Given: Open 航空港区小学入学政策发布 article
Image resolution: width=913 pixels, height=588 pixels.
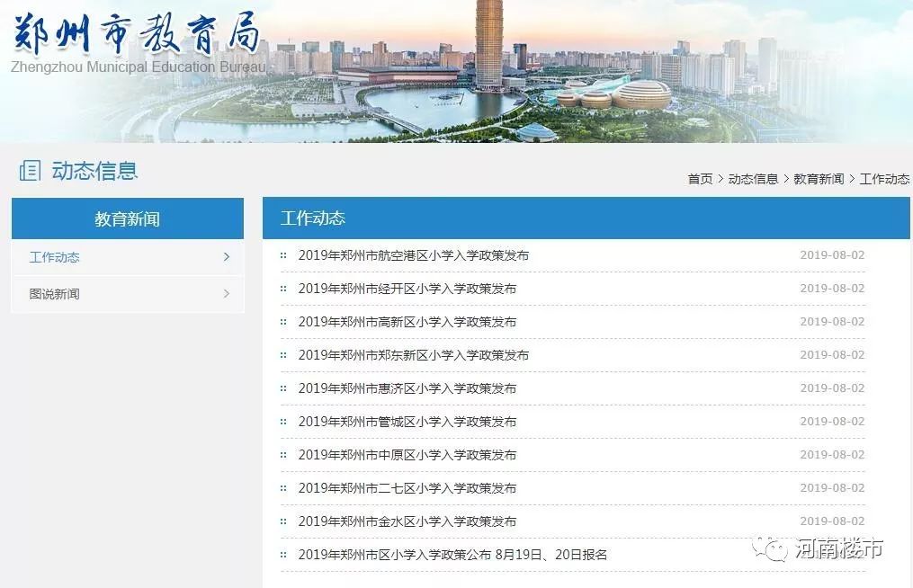Looking at the screenshot, I should (414, 255).
